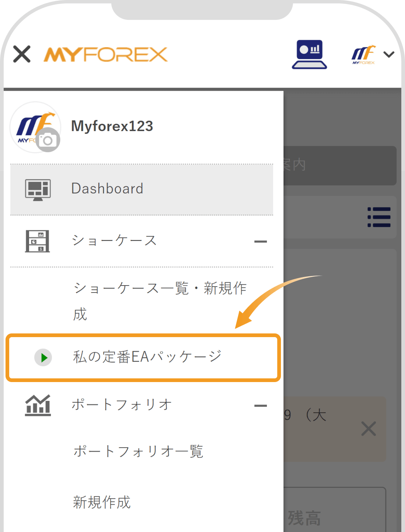Open the account dropdown chevron in header
The height and width of the screenshot is (532, 405).
tap(388, 55)
